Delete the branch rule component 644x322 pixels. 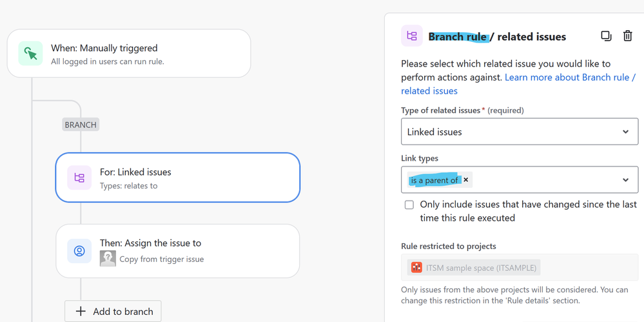[x=627, y=36]
